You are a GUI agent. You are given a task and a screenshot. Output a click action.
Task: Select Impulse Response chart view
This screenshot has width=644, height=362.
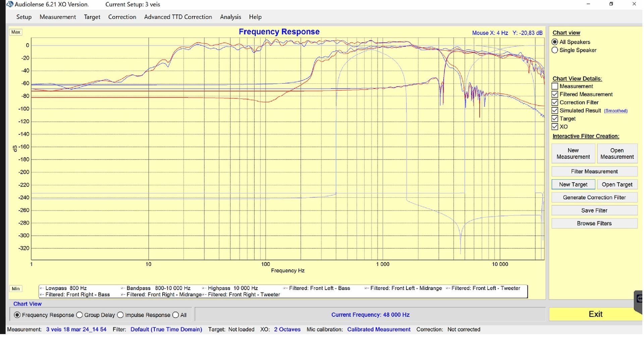point(120,315)
